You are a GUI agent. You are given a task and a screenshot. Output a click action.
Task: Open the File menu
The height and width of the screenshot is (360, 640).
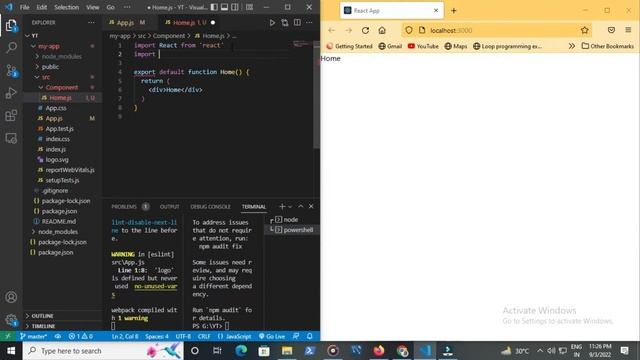tap(24, 7)
